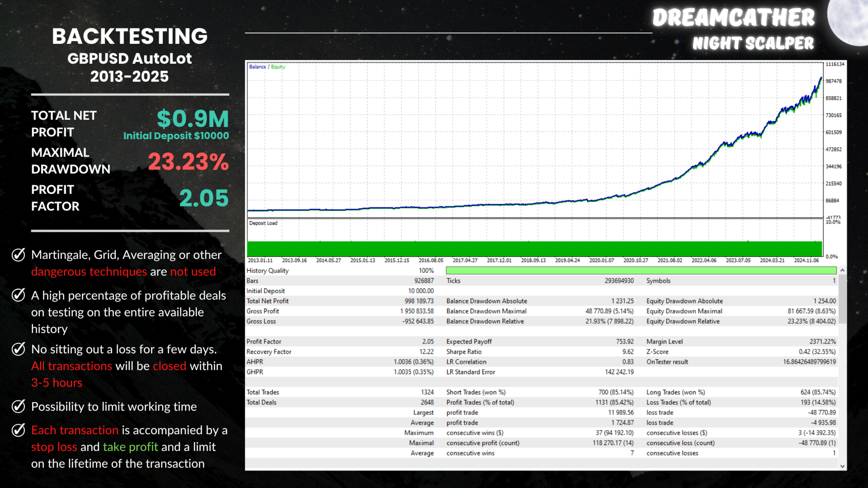The width and height of the screenshot is (868, 488).
Task: Click checkmark icon beside No sitting out a loss
Action: [18, 349]
